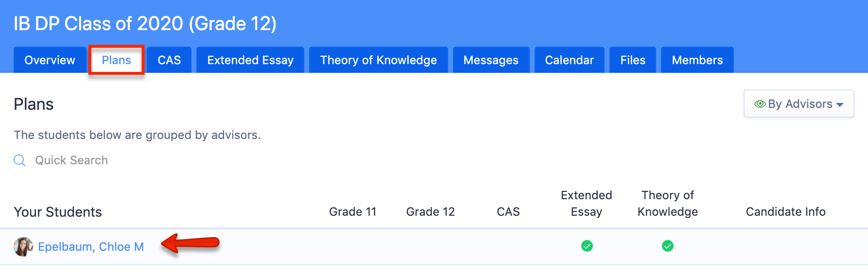This screenshot has height=275, width=868.
Task: Switch to the CAS tab
Action: pyautogui.click(x=169, y=60)
